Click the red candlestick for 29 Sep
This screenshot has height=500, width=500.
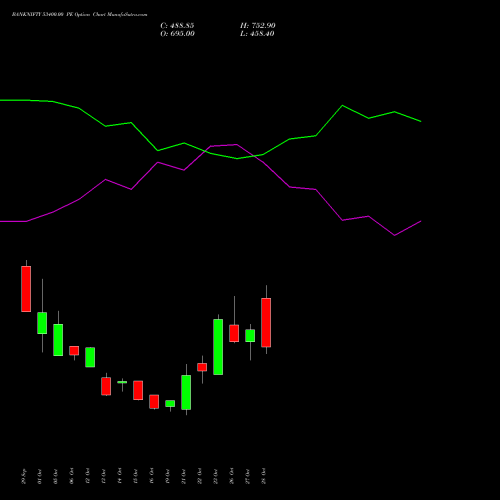[x=26, y=289]
